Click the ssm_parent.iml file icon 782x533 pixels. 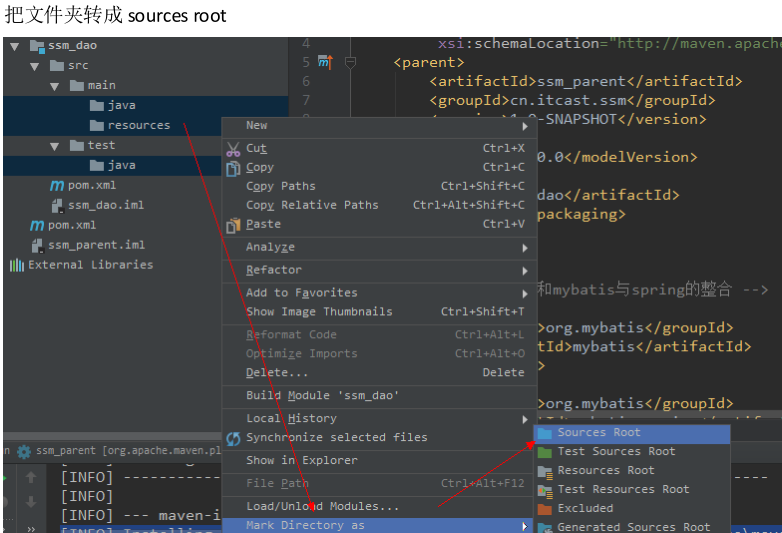pos(37,245)
